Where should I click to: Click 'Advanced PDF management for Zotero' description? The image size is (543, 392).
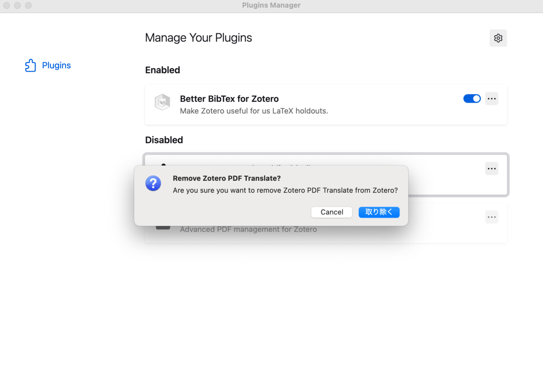pos(248,229)
